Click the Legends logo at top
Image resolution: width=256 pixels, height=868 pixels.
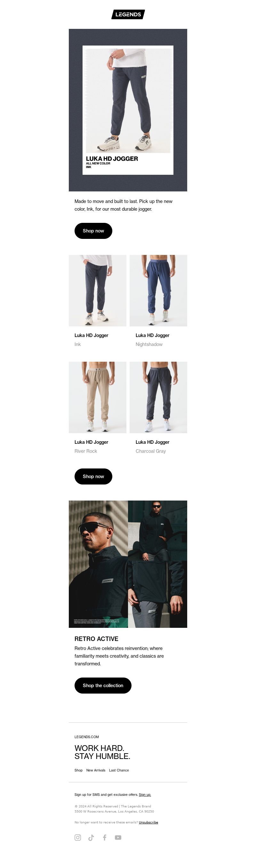pos(128,14)
